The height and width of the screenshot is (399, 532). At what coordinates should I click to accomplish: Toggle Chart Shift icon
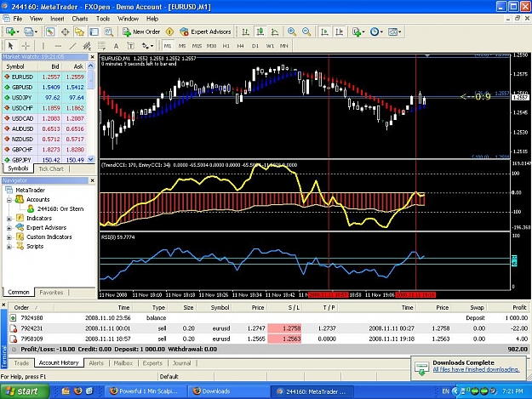point(339,31)
